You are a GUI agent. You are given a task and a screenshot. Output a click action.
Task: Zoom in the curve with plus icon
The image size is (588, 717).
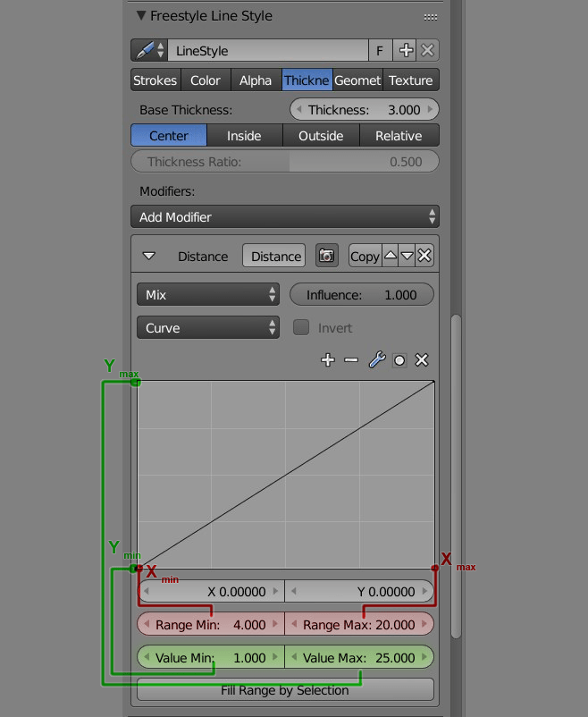tap(328, 360)
